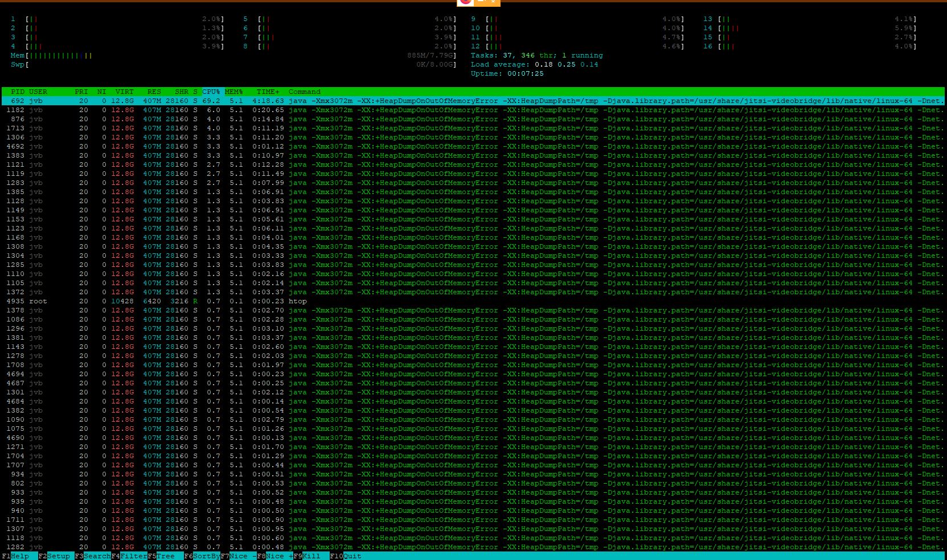Open the F6 SortBy menu
The image size is (947, 560).
[202, 556]
